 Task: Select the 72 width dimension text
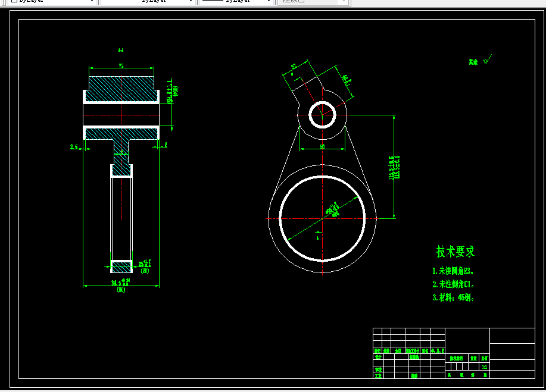121,66
